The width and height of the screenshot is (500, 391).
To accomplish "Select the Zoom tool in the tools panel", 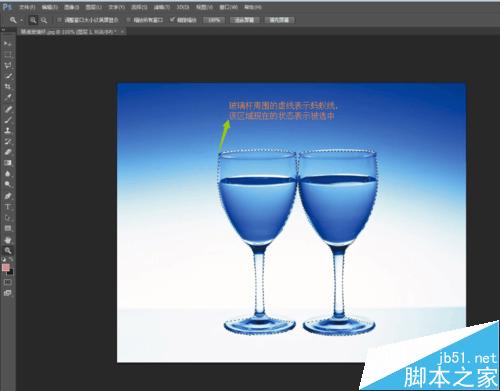I will pyautogui.click(x=8, y=250).
